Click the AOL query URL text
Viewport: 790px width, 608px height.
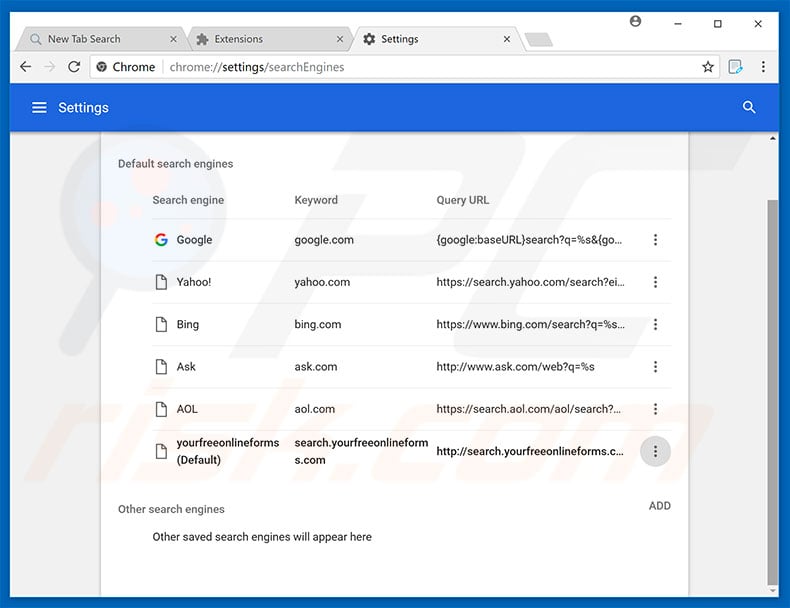coord(529,409)
